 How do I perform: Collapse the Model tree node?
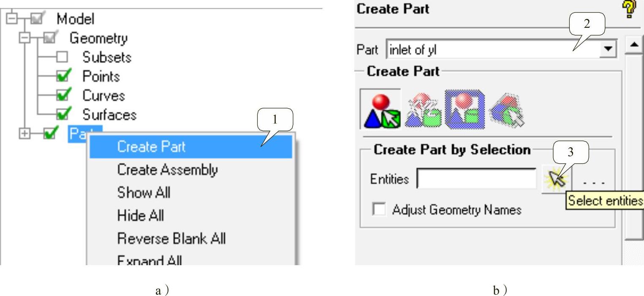point(12,19)
